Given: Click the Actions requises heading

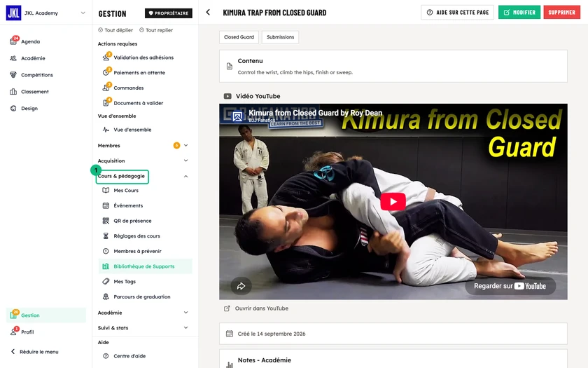Looking at the screenshot, I should coord(118,43).
